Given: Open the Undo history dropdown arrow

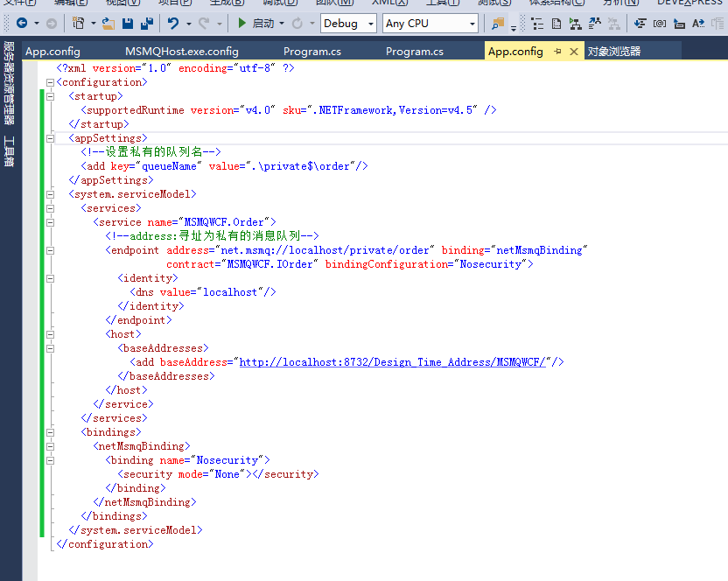Looking at the screenshot, I should (x=188, y=24).
